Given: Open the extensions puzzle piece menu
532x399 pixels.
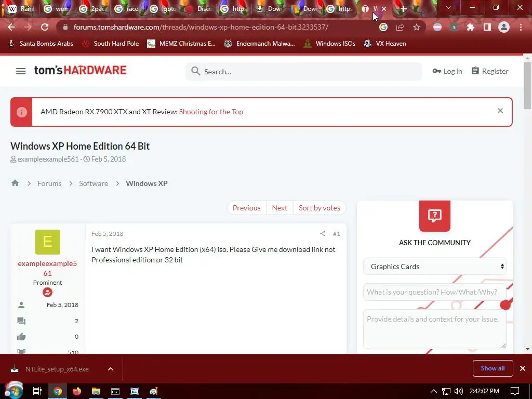Looking at the screenshot, I should click(471, 27).
